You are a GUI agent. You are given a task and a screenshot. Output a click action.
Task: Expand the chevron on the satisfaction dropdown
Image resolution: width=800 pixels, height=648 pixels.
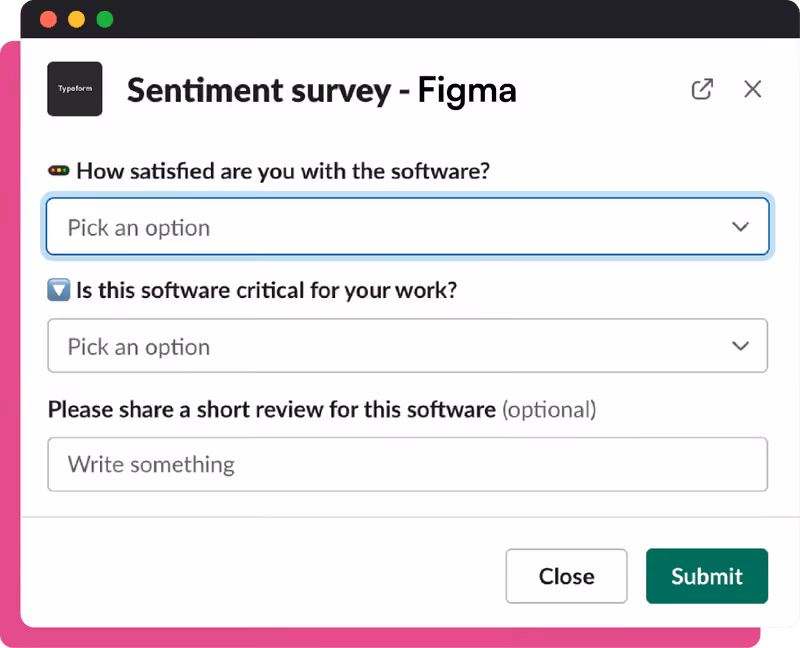[x=740, y=227]
